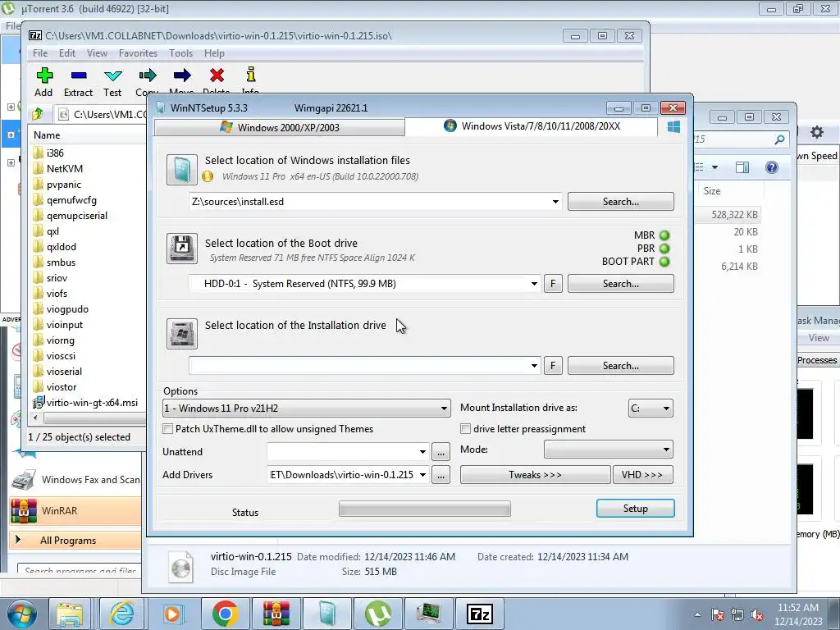Select the viostor folder in 7-Zip

coord(61,387)
